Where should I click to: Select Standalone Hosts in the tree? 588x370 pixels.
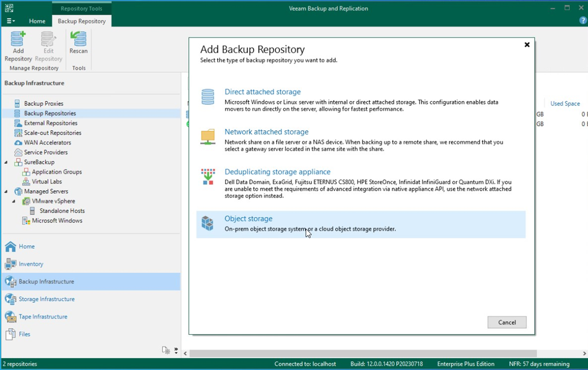click(62, 211)
